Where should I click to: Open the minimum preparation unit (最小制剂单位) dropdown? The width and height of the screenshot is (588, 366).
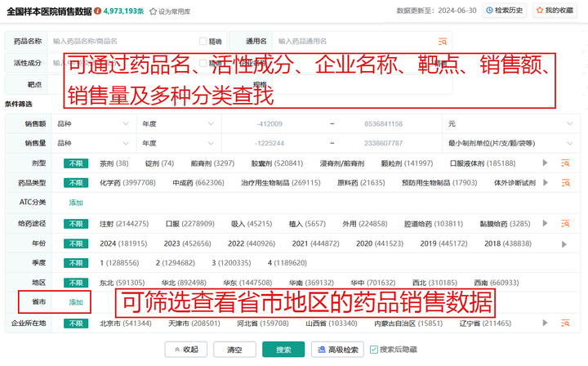coord(511,143)
